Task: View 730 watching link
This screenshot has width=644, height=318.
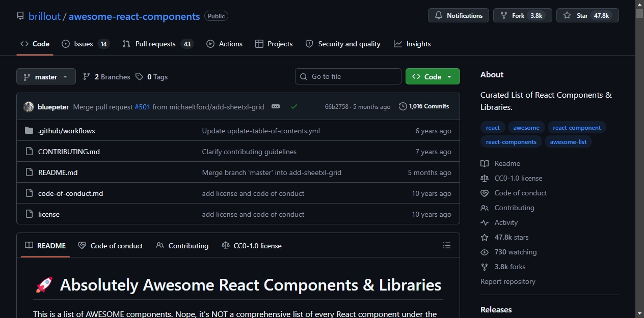Action: coord(508,252)
